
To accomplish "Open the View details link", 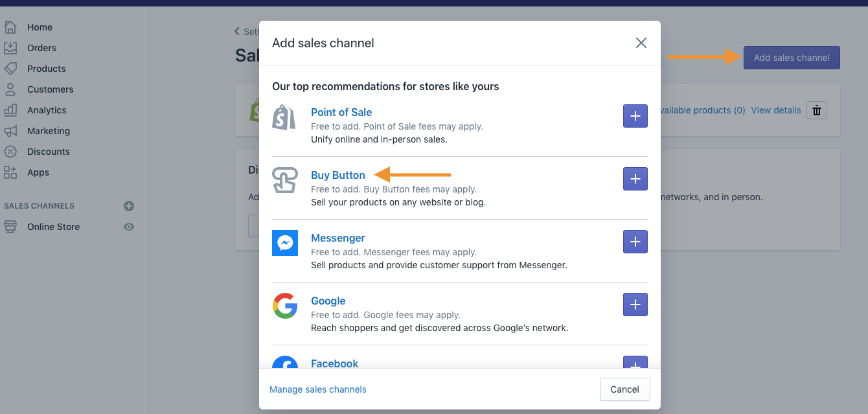I will point(776,110).
